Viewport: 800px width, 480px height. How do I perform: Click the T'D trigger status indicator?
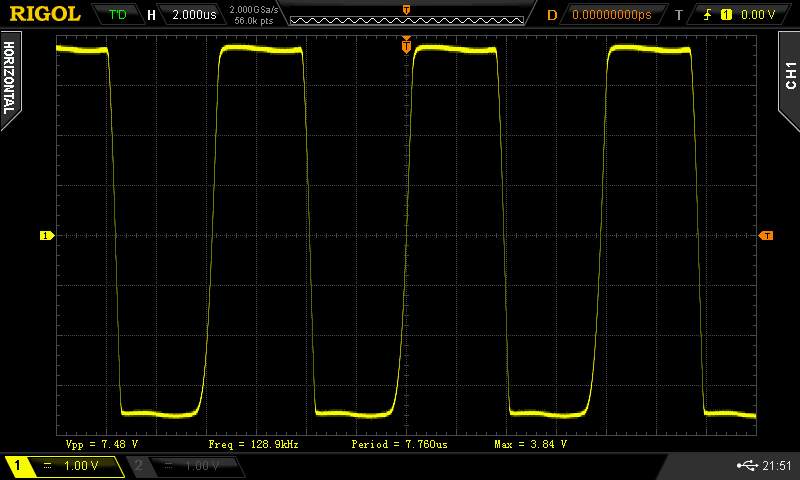[x=118, y=15]
